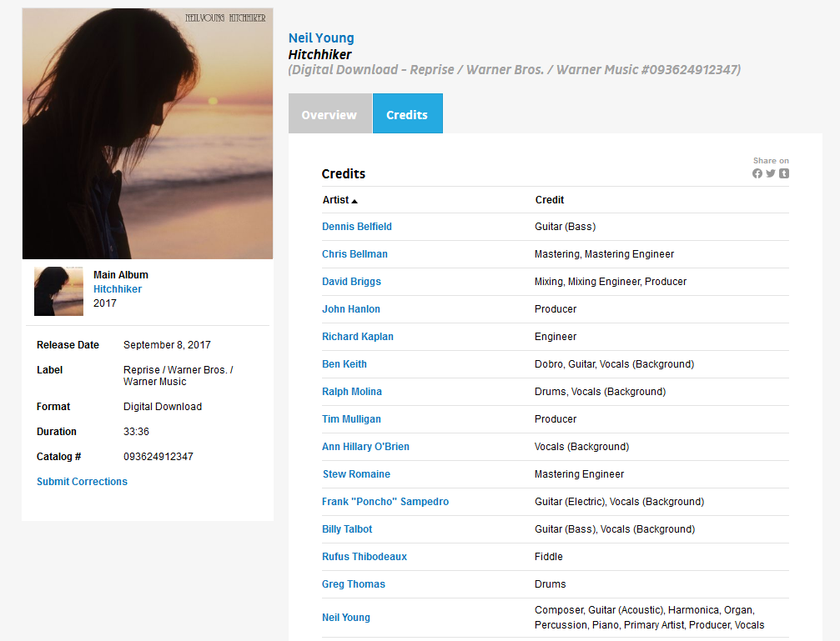View Rufus Thibodeaux's artist page
Viewport: 840px width, 641px height.
pyautogui.click(x=365, y=557)
